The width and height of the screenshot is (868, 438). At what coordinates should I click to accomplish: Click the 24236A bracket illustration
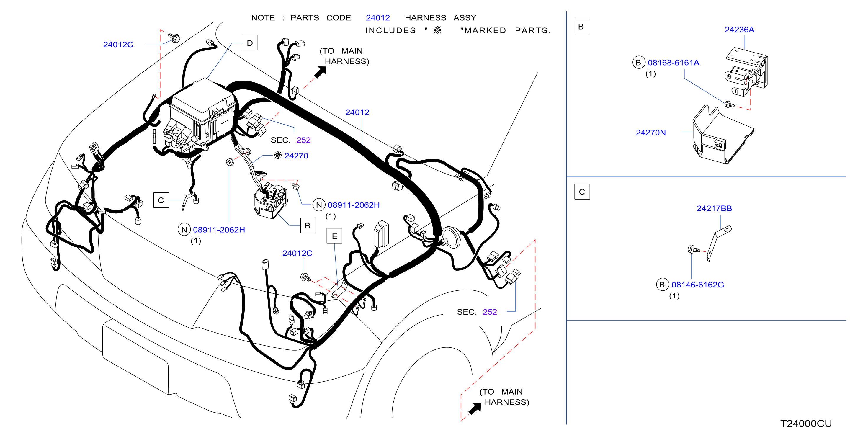coord(746,72)
